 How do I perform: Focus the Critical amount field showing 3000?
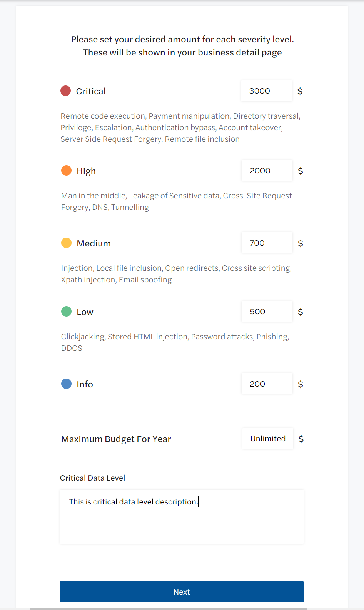tap(266, 91)
